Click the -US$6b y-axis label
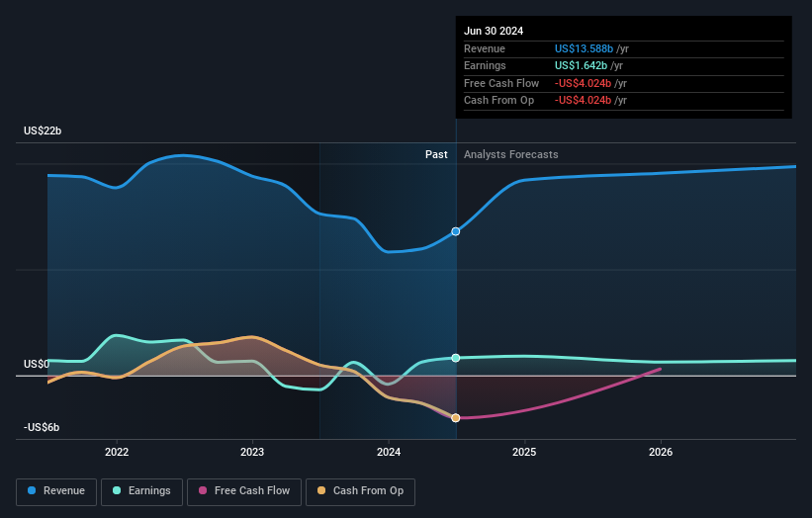812x518 pixels. click(42, 427)
